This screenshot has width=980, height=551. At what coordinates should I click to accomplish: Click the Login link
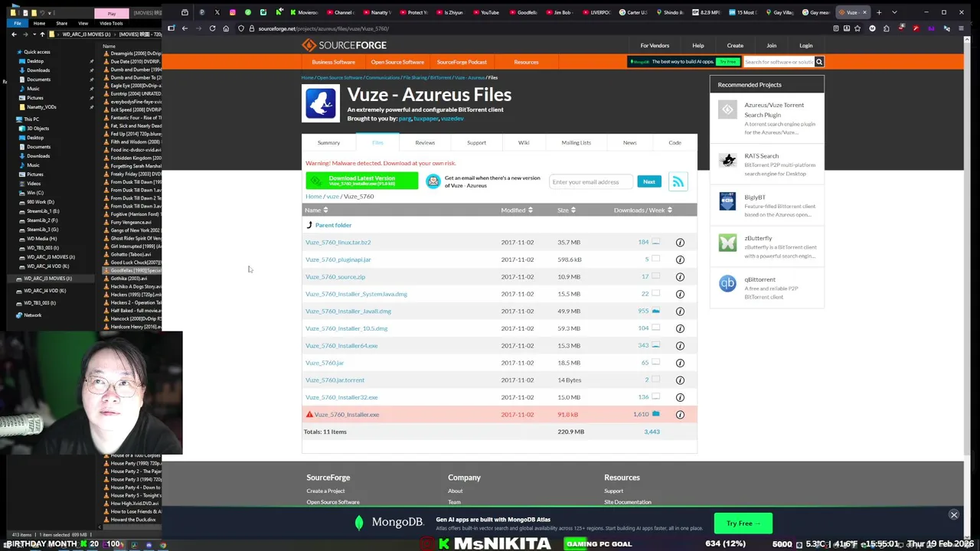[805, 45]
